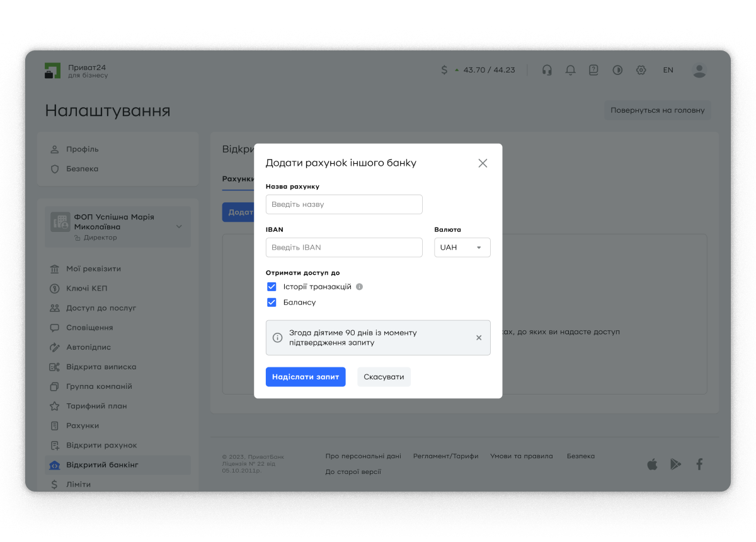The height and width of the screenshot is (542, 756).
Task: Uncheck the Історії транзакцій checkbox
Action: click(272, 287)
